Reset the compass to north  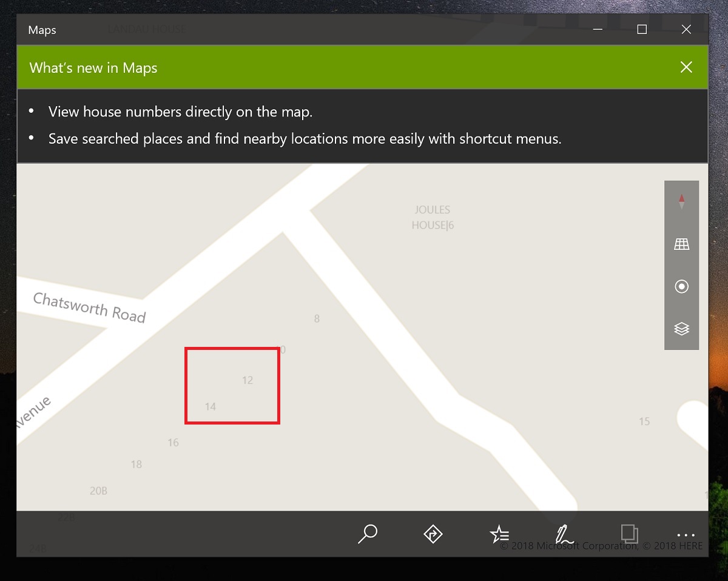coord(682,202)
